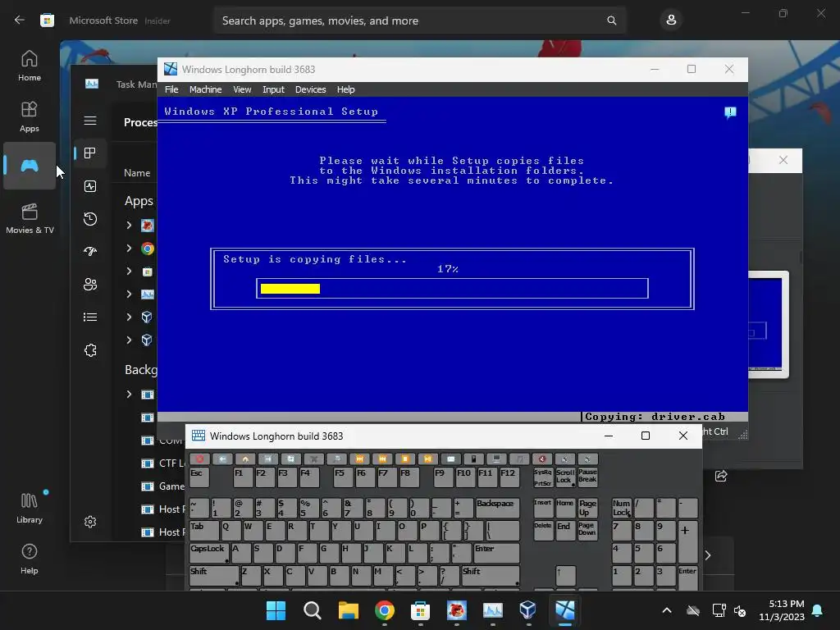Click the magnifier icon in Store search bar
Image resolution: width=840 pixels, height=630 pixels.
click(x=611, y=21)
